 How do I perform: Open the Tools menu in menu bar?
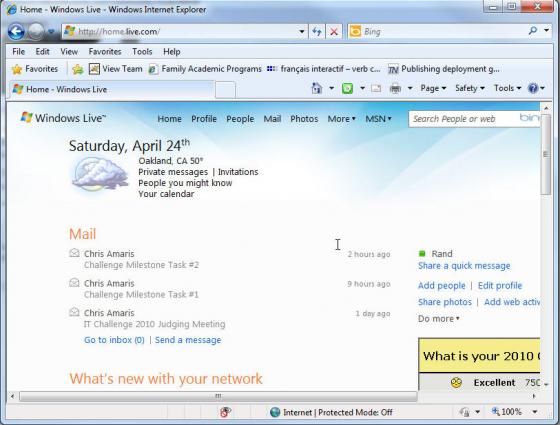click(x=142, y=52)
